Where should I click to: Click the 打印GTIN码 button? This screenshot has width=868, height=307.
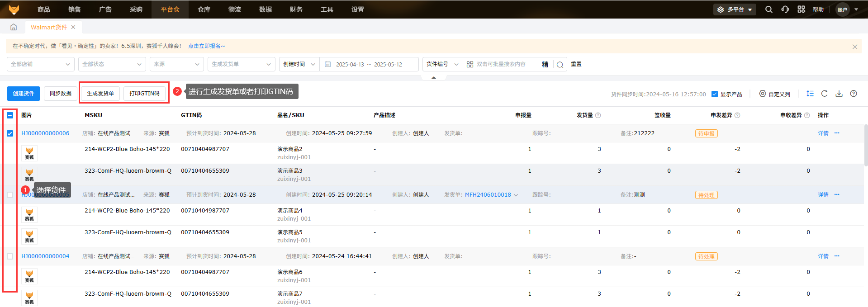point(144,94)
